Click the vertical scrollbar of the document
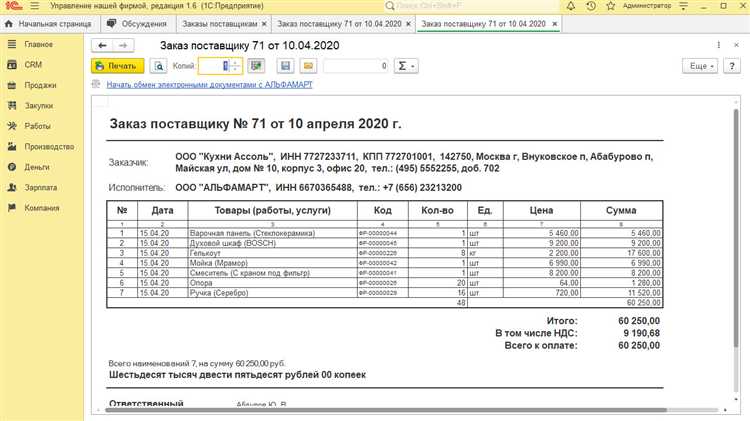This screenshot has height=421, width=750. click(736, 227)
